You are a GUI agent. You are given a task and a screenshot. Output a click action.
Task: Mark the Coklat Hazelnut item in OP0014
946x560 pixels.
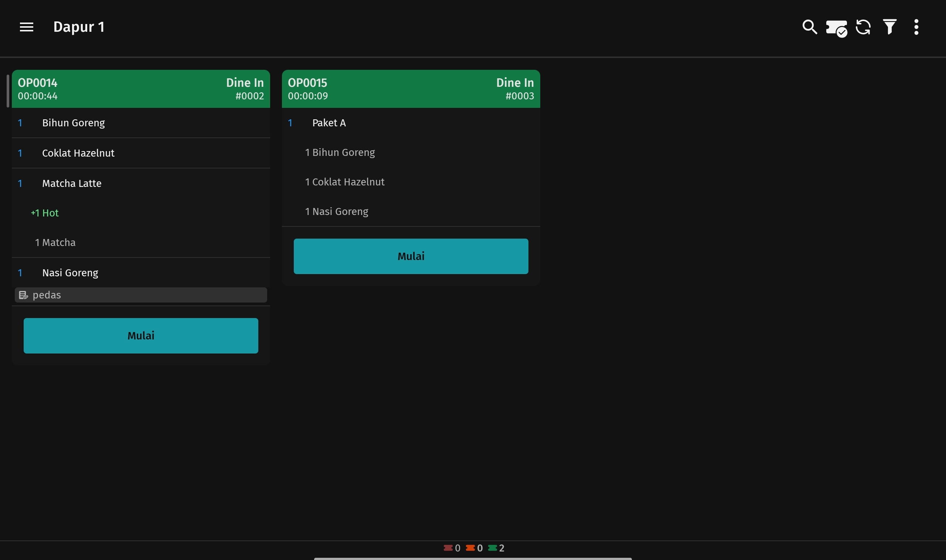pos(141,153)
